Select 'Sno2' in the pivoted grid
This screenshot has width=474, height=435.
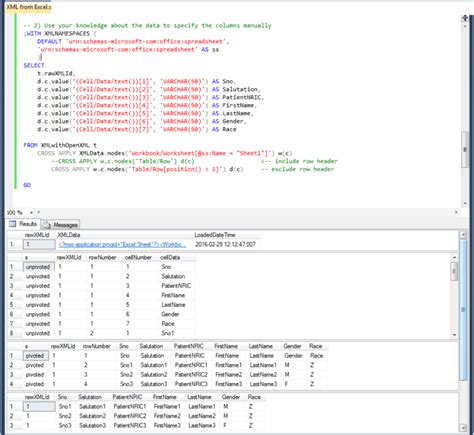click(127, 375)
